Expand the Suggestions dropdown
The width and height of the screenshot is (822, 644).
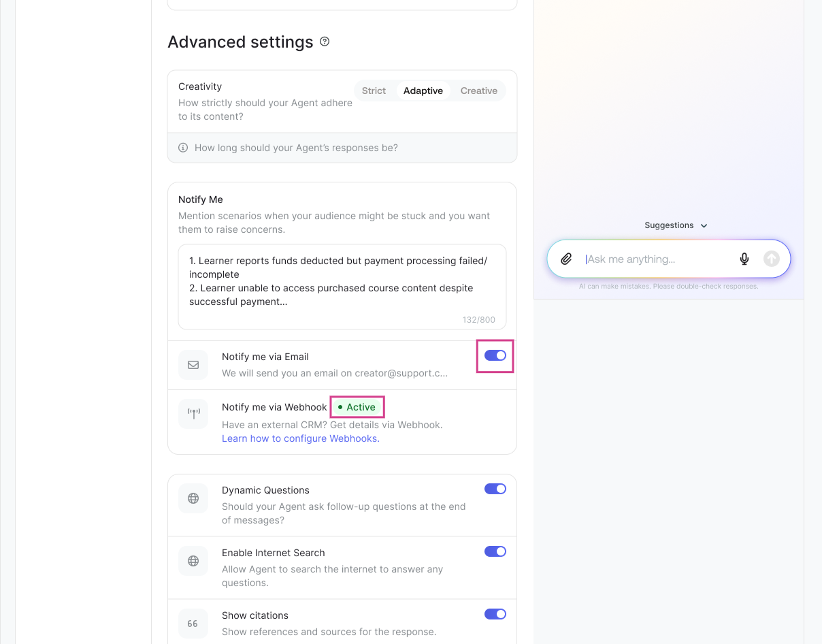tap(676, 225)
